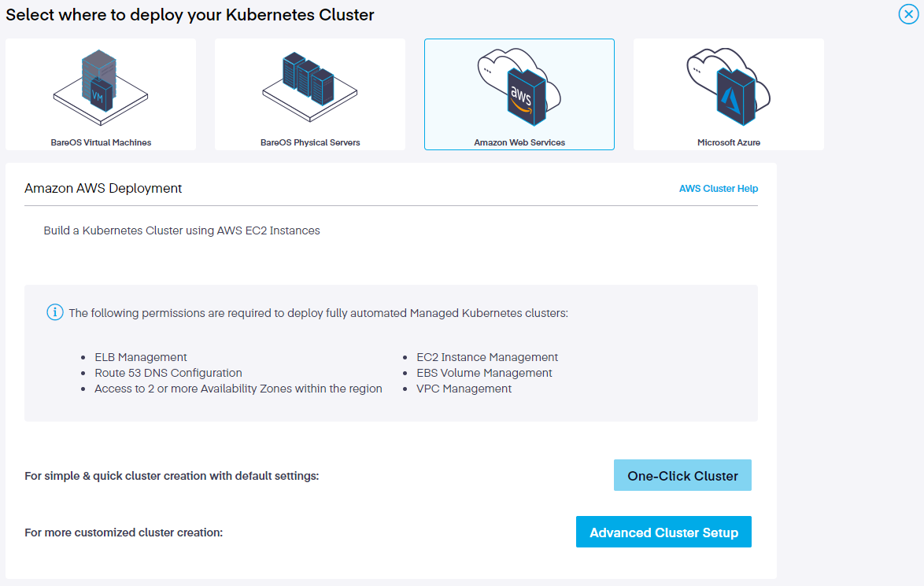Click the EC2 Instance Management item
This screenshot has height=586, width=924.
487,357
